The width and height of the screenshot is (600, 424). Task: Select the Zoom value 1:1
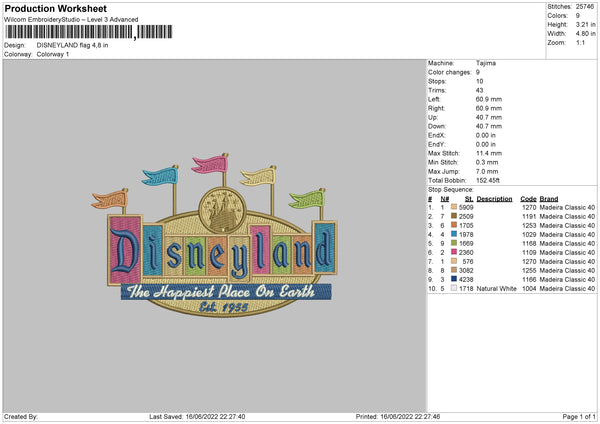click(580, 42)
